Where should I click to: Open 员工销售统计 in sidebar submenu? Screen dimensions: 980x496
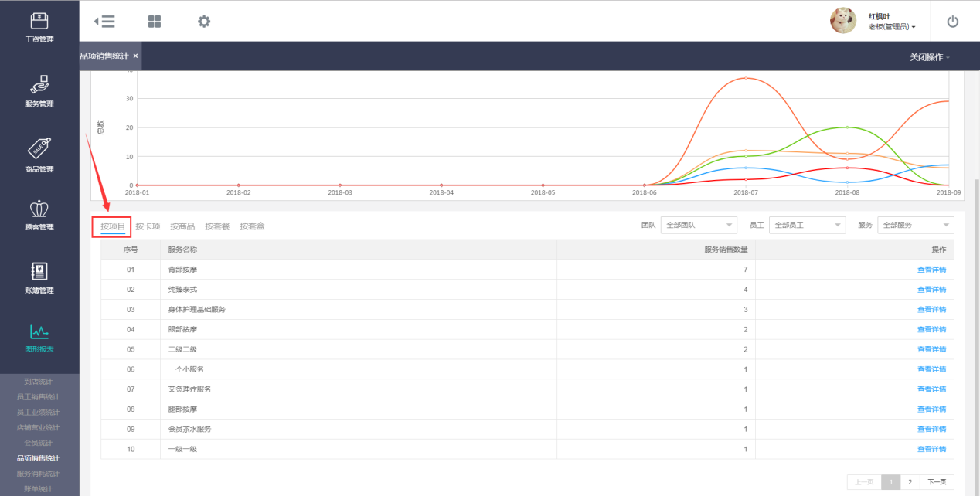click(x=38, y=396)
